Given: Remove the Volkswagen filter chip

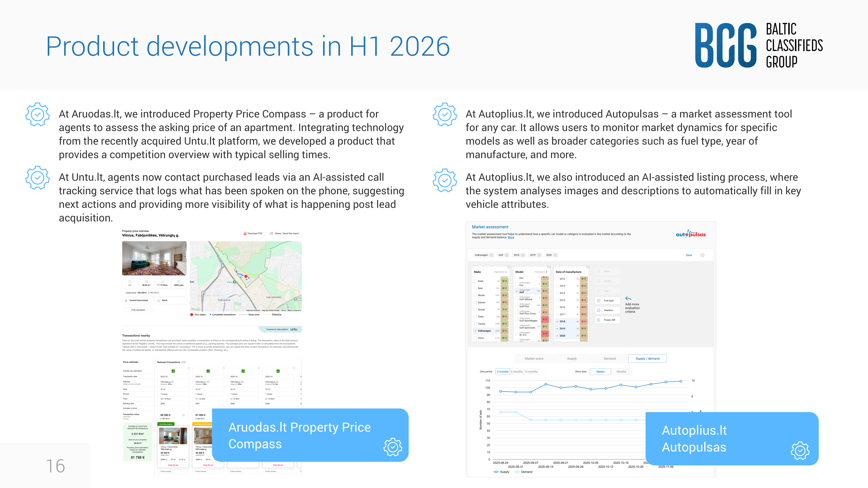Looking at the screenshot, I should tap(491, 255).
